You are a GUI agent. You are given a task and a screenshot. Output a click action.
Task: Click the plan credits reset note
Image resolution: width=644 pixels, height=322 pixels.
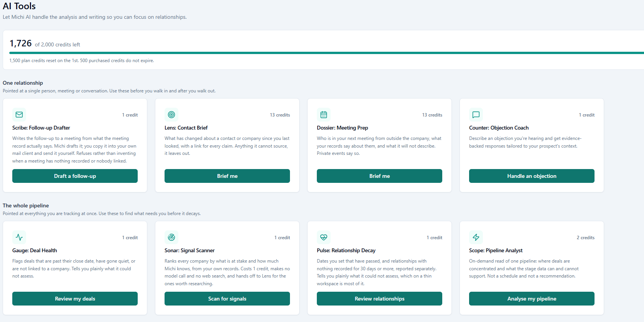(82, 61)
